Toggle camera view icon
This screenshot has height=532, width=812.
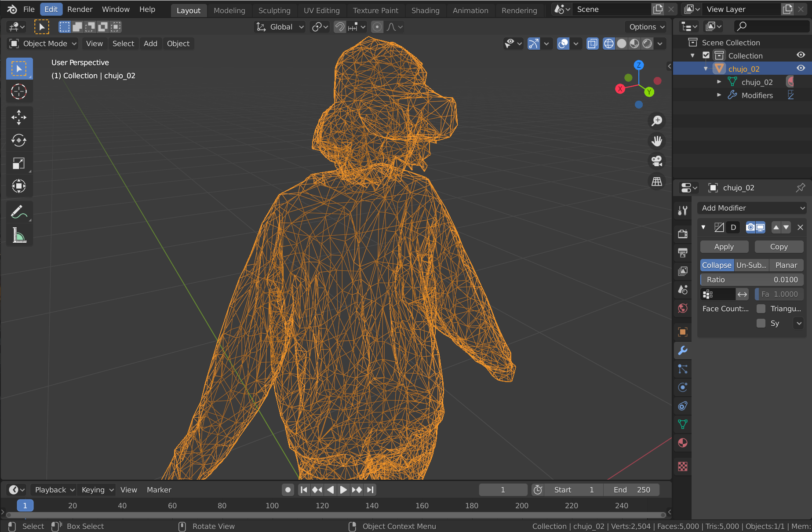[657, 161]
